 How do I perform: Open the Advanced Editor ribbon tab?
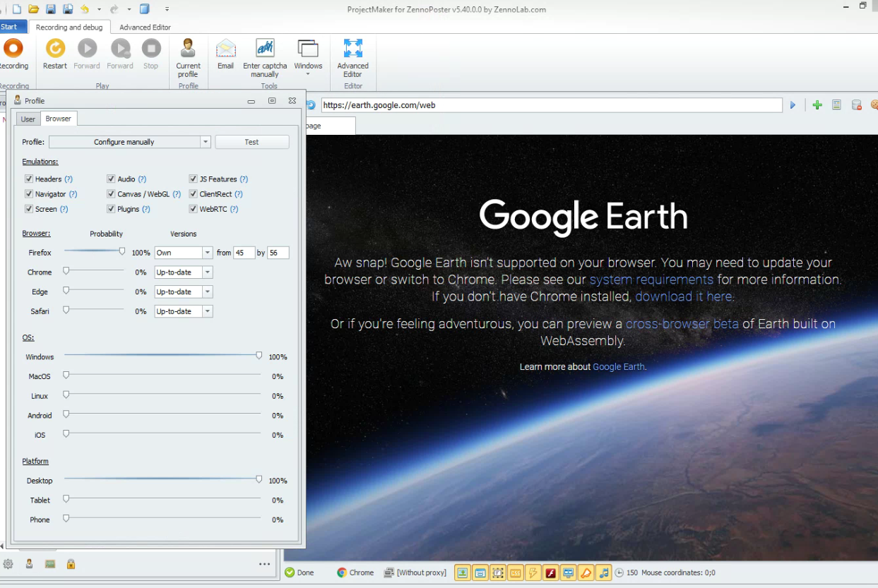(x=145, y=28)
